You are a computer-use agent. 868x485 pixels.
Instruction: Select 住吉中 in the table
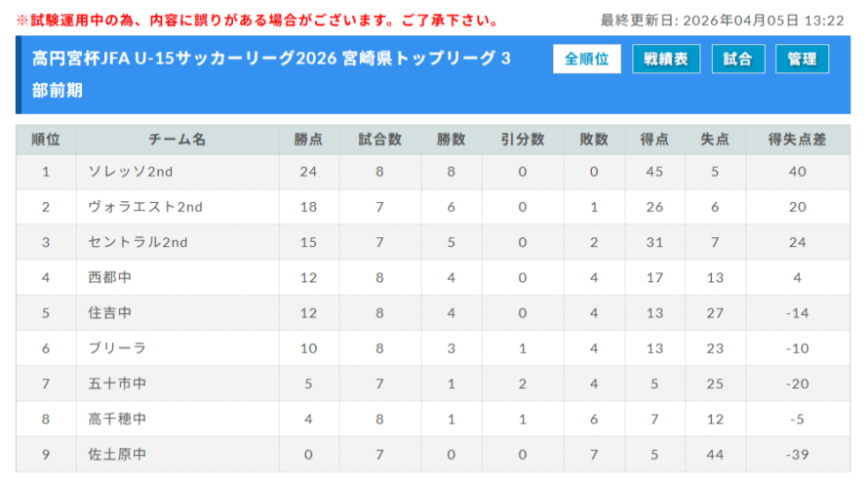pos(110,313)
